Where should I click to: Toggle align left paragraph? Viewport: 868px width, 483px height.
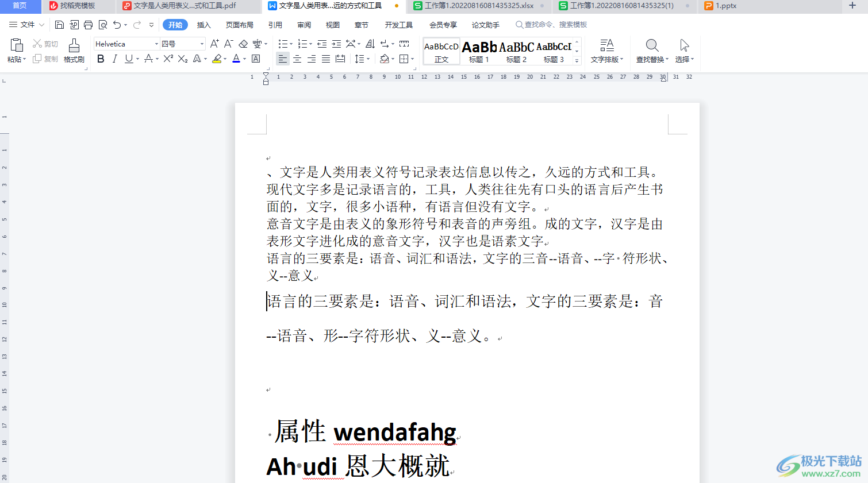click(x=282, y=59)
